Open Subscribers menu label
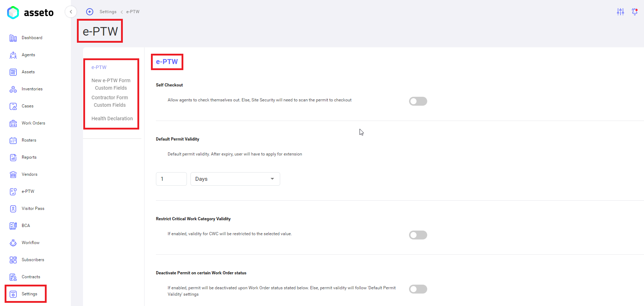This screenshot has height=306, width=644. pos(33,260)
